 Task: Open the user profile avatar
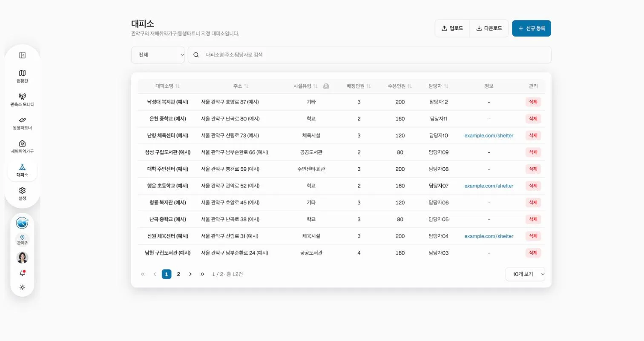click(x=22, y=258)
